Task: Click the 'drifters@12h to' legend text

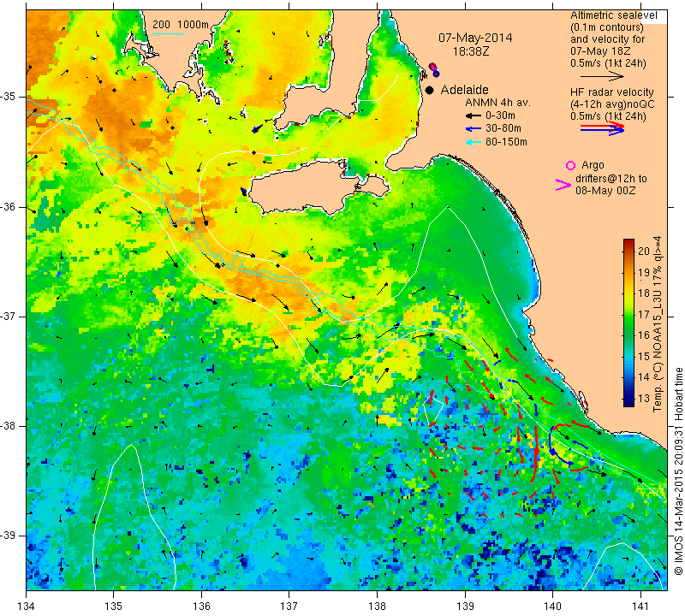Action: coord(611,179)
